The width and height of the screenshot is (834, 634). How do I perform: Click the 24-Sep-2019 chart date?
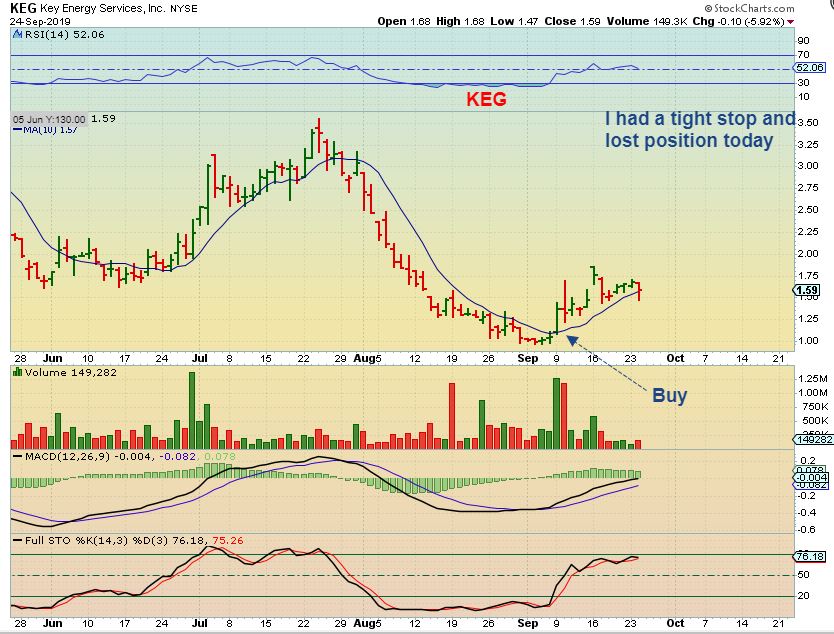40,22
